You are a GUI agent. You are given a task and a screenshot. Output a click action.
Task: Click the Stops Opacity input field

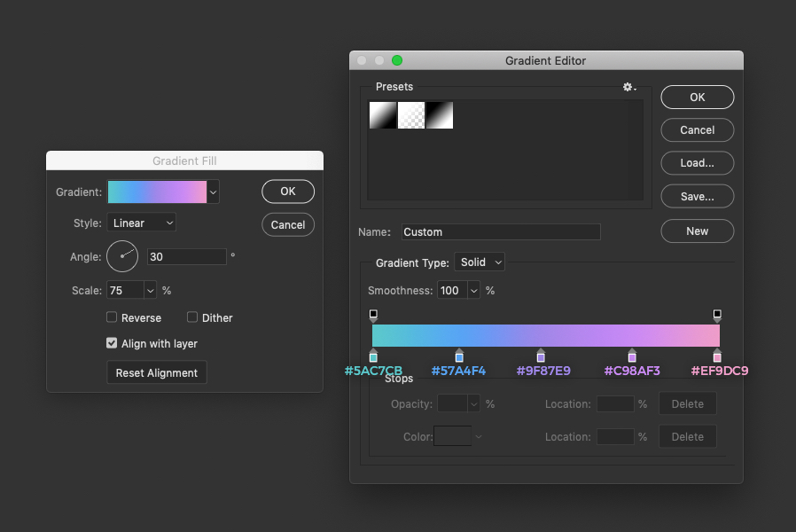pyautogui.click(x=452, y=404)
